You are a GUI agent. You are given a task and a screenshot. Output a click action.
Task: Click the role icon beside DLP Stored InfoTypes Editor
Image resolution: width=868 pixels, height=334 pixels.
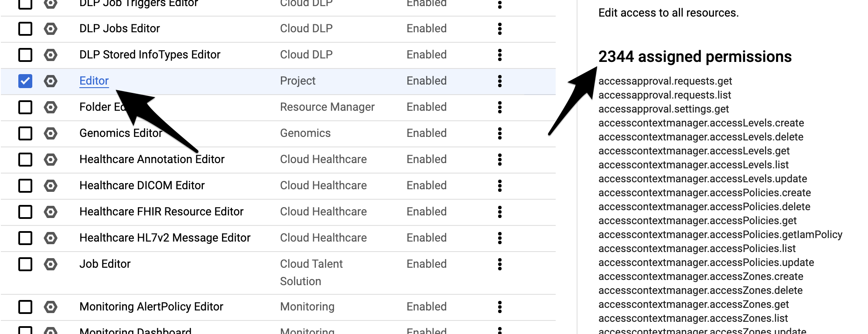point(51,55)
